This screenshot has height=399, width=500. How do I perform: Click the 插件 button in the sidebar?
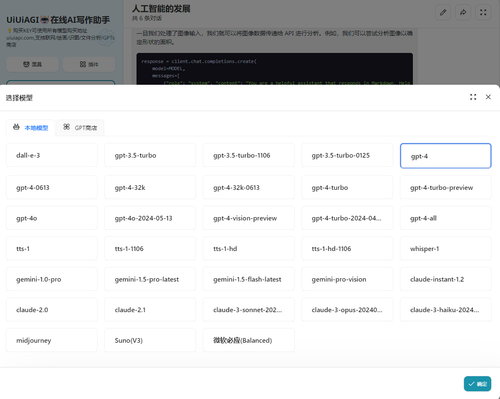89,64
